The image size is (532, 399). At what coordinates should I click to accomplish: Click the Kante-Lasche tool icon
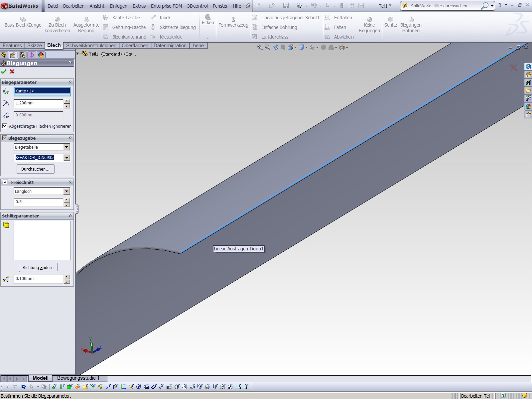(106, 18)
